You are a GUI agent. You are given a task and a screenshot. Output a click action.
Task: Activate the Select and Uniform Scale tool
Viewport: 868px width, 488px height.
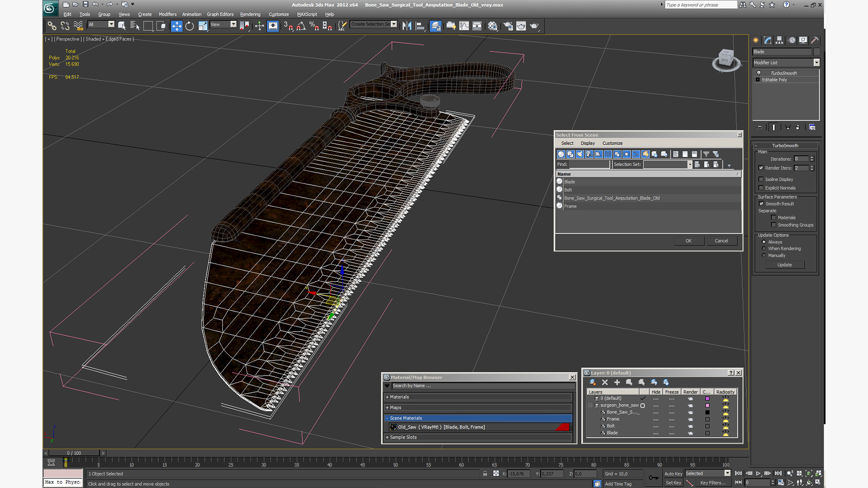[203, 26]
